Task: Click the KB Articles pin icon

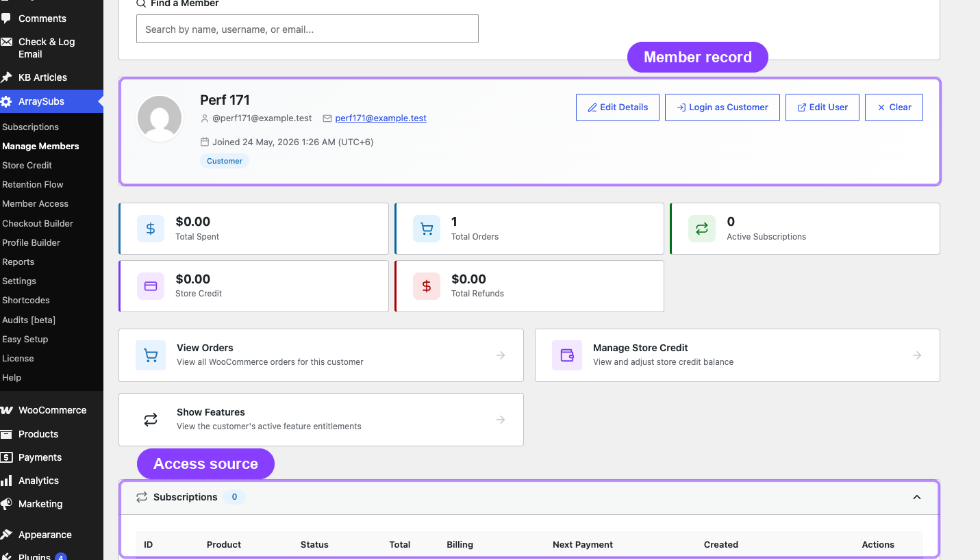Action: click(x=6, y=77)
